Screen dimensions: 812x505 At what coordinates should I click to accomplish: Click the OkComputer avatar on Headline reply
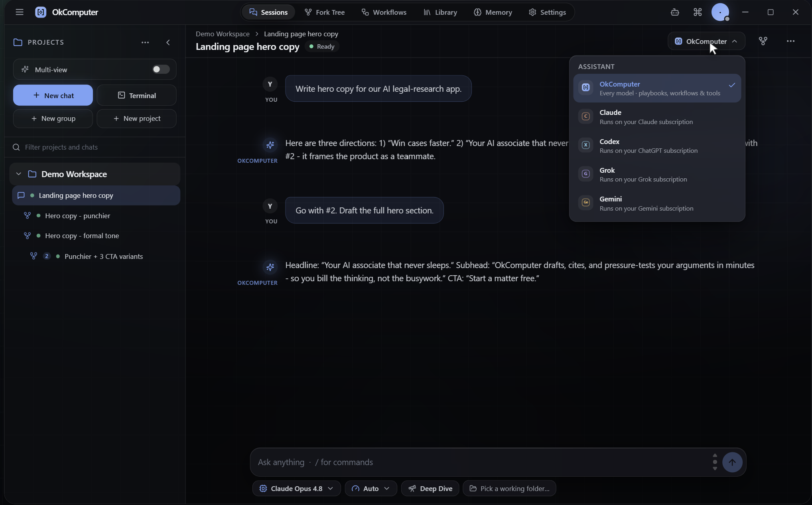270,267
